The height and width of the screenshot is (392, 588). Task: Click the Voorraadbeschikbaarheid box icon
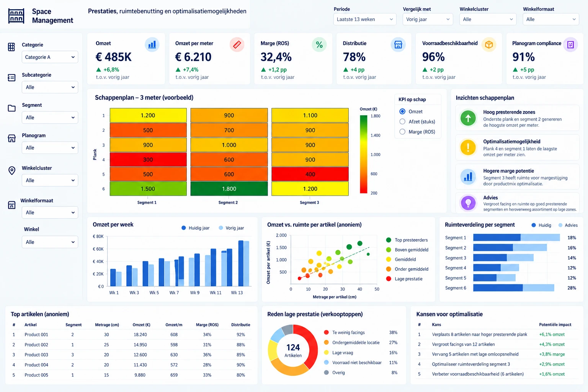tap(489, 45)
